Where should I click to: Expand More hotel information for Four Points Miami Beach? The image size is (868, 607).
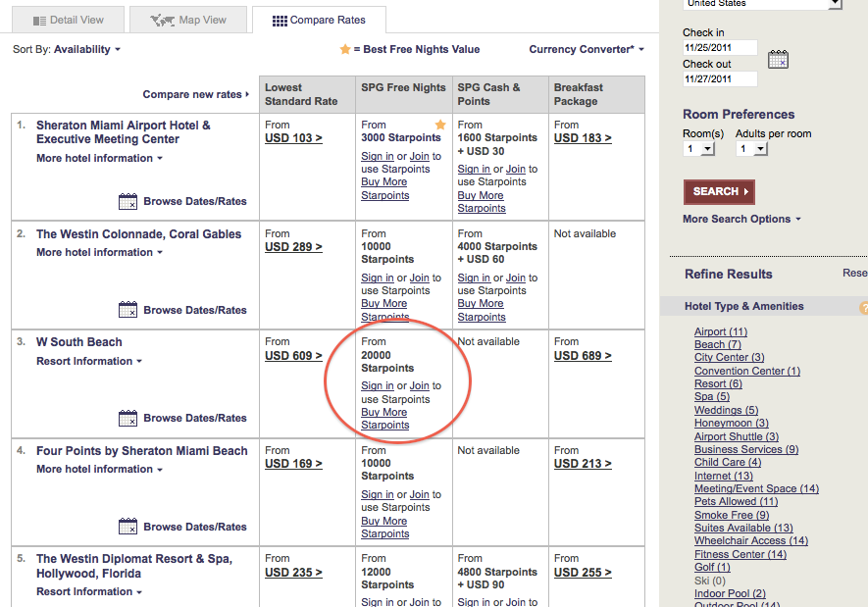100,469
